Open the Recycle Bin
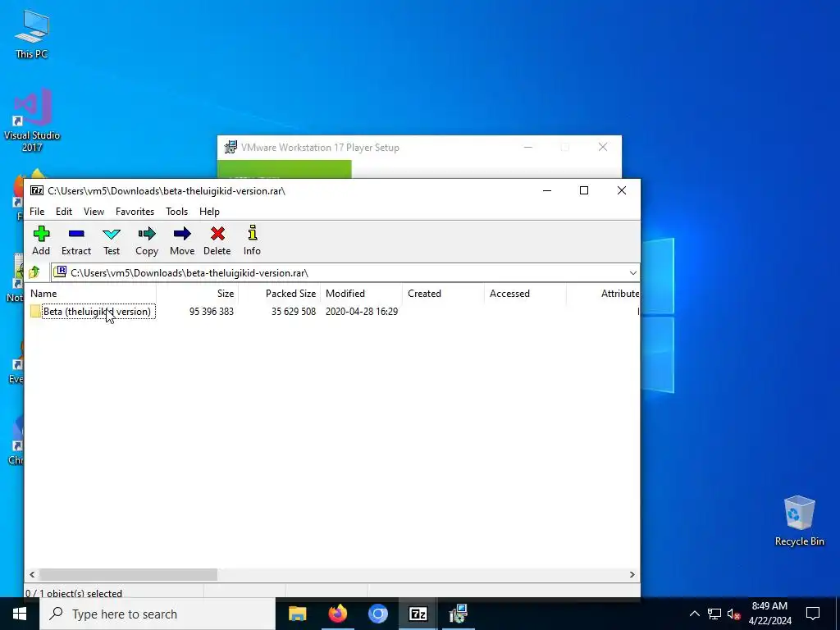840x630 pixels. point(799,521)
